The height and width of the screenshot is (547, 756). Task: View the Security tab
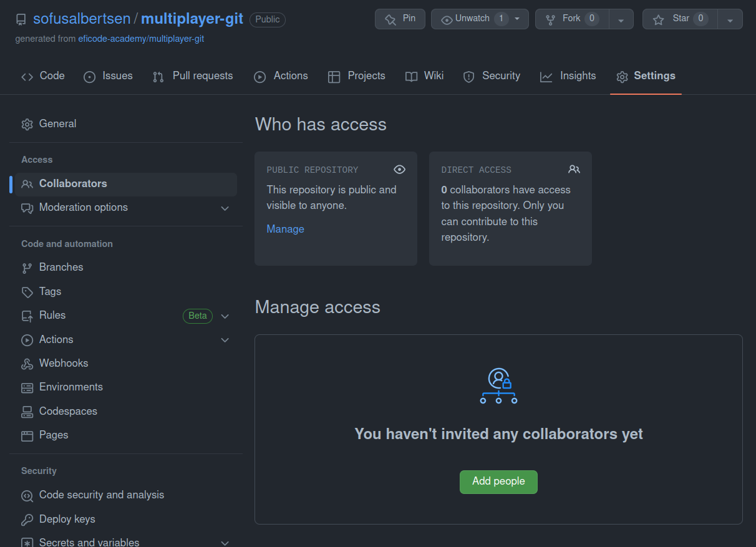click(492, 76)
